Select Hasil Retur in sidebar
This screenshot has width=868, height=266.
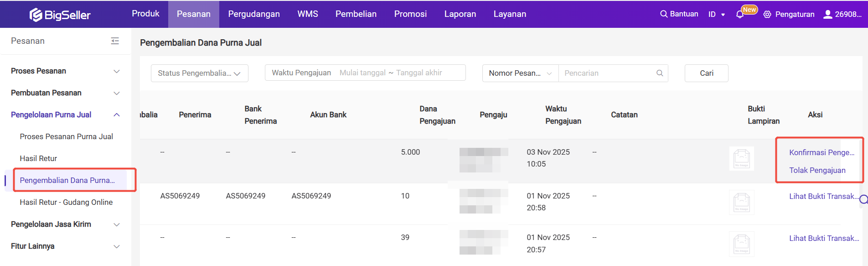[x=38, y=158]
